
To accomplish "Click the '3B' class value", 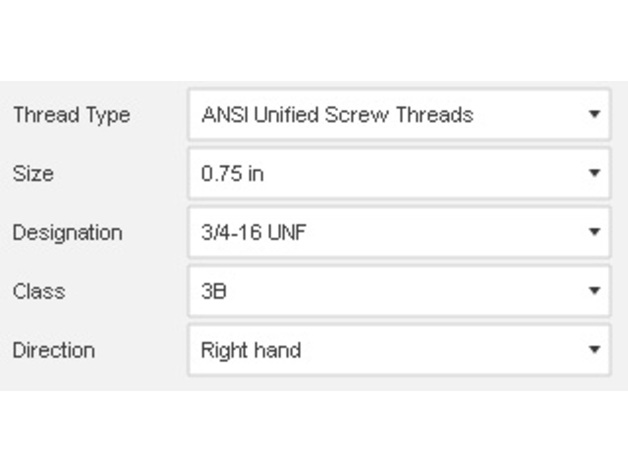I will click(214, 292).
